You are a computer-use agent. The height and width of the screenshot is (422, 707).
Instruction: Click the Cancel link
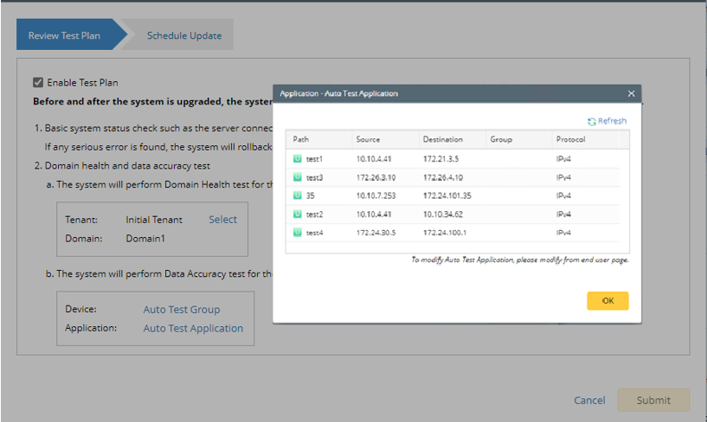(x=589, y=400)
